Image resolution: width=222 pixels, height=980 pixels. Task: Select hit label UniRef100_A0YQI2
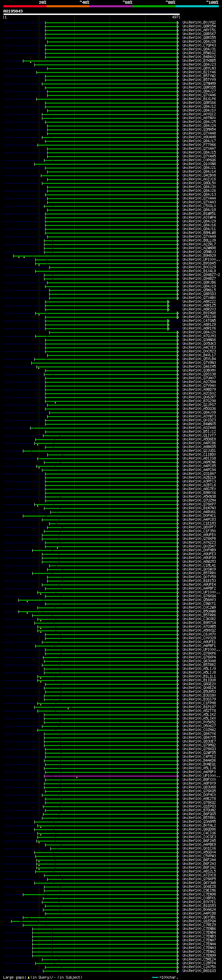click(199, 114)
